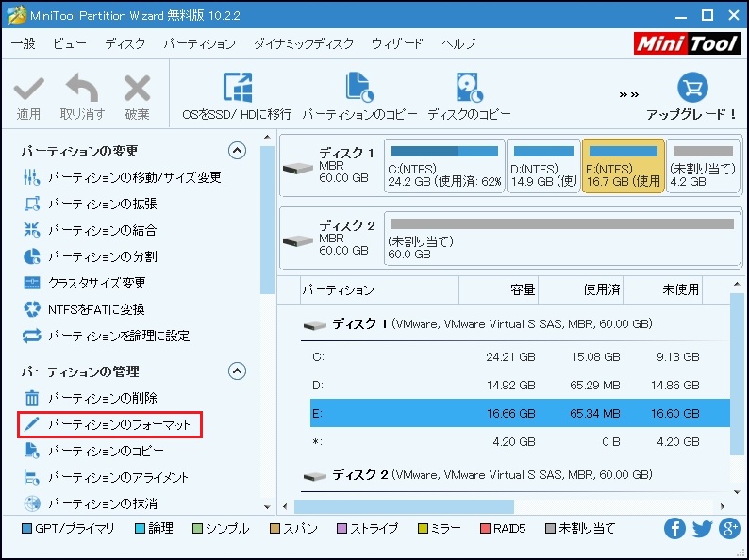This screenshot has height=560, width=749.
Task: Click the MiniTool logo
Action: (x=688, y=44)
